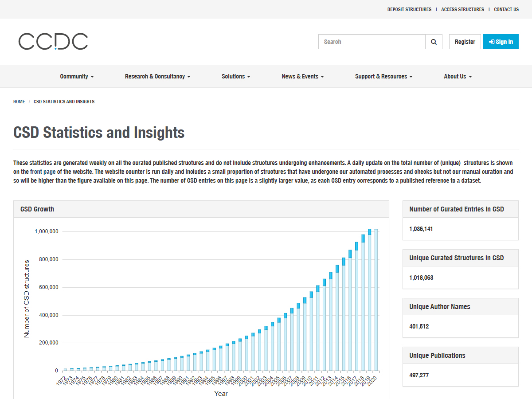
Task: Expand the Community dropdown menu
Action: tap(77, 76)
